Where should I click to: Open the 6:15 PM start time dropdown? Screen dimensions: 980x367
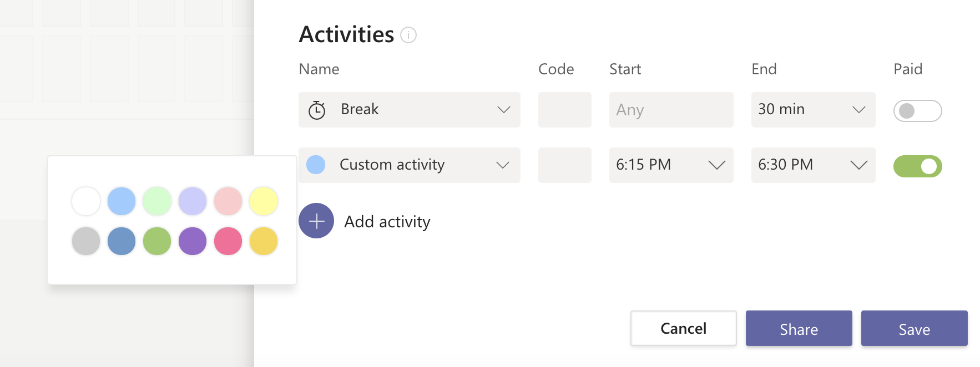(x=671, y=165)
